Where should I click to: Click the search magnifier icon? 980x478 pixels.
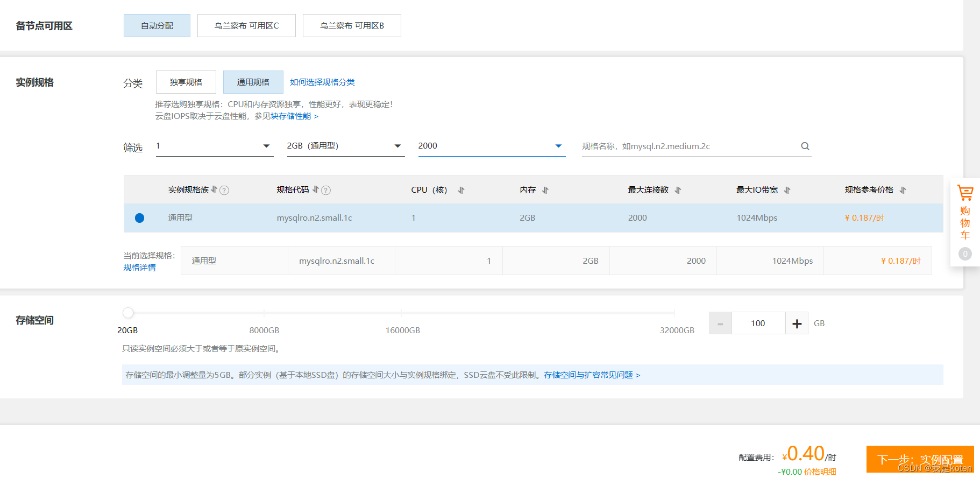point(805,146)
